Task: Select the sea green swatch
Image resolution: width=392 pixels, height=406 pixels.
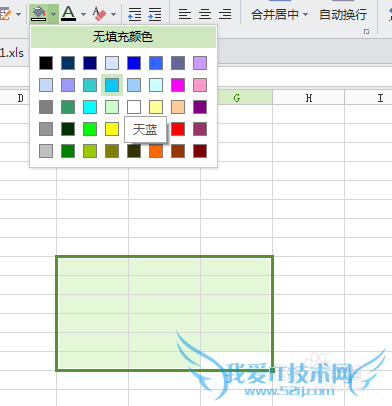Action: (68, 107)
